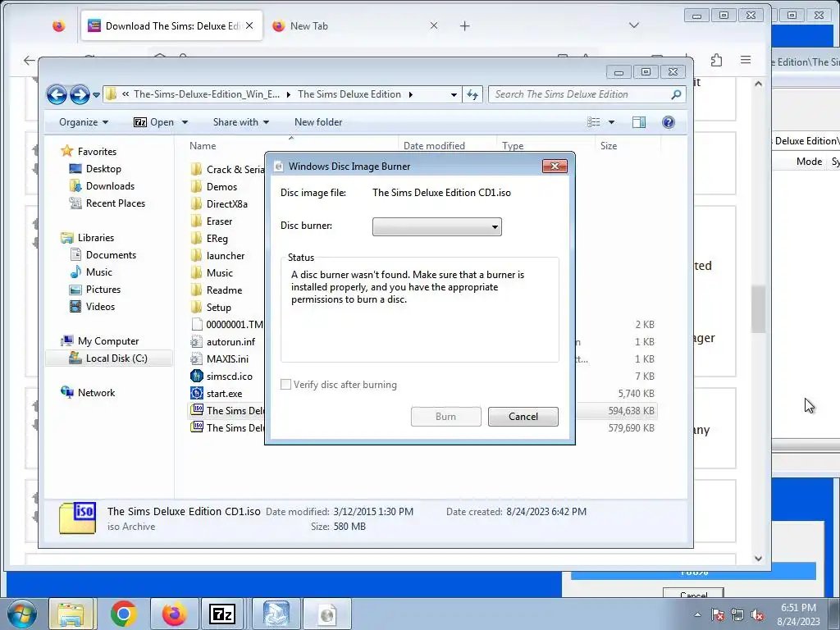
Task: Open Pictures library
Action: [103, 290]
